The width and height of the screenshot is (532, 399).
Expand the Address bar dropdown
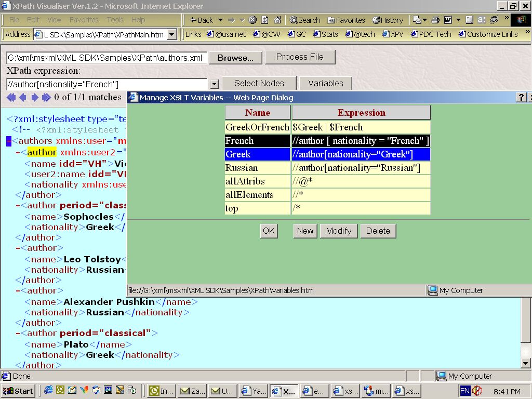[x=172, y=34]
